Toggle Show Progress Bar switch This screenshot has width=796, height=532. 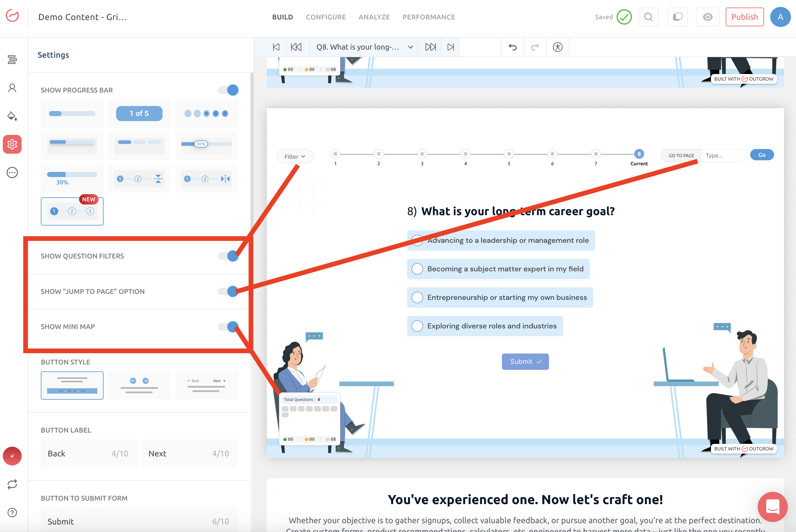point(229,90)
